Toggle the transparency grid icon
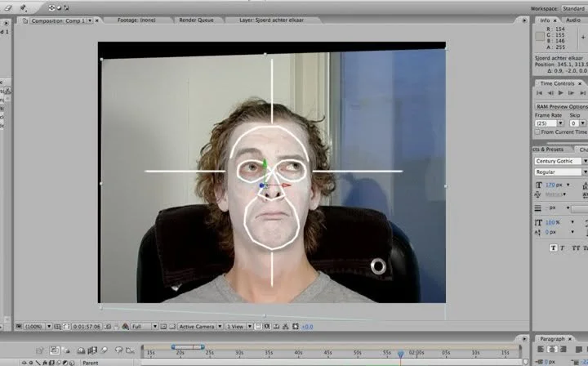 (x=172, y=327)
